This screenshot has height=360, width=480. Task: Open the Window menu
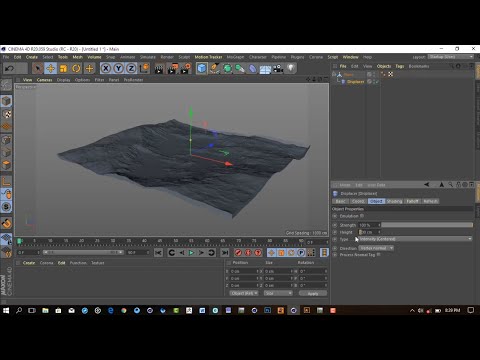[350, 57]
